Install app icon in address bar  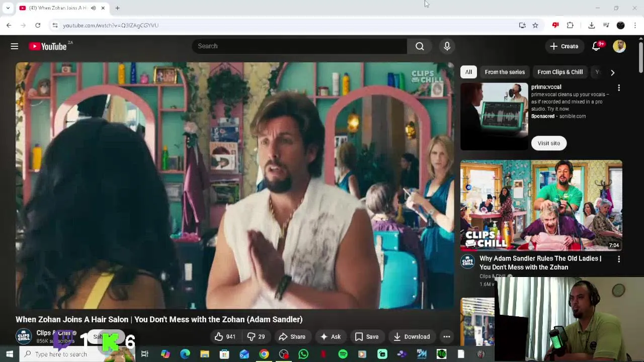pyautogui.click(x=522, y=25)
